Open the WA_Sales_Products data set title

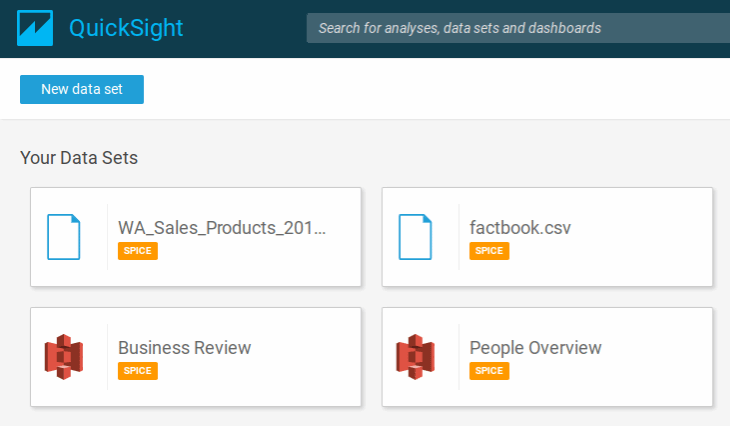(222, 227)
